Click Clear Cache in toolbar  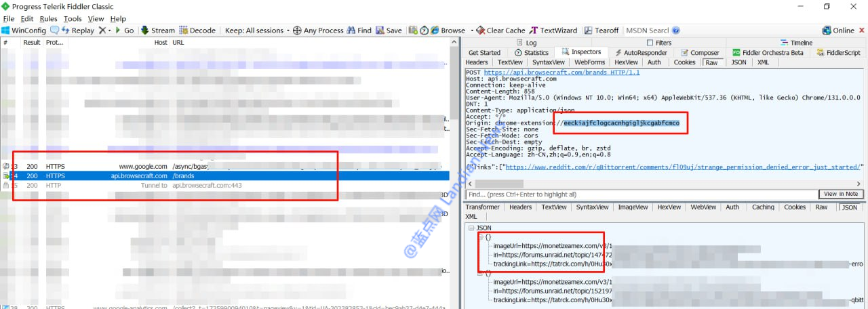point(500,30)
